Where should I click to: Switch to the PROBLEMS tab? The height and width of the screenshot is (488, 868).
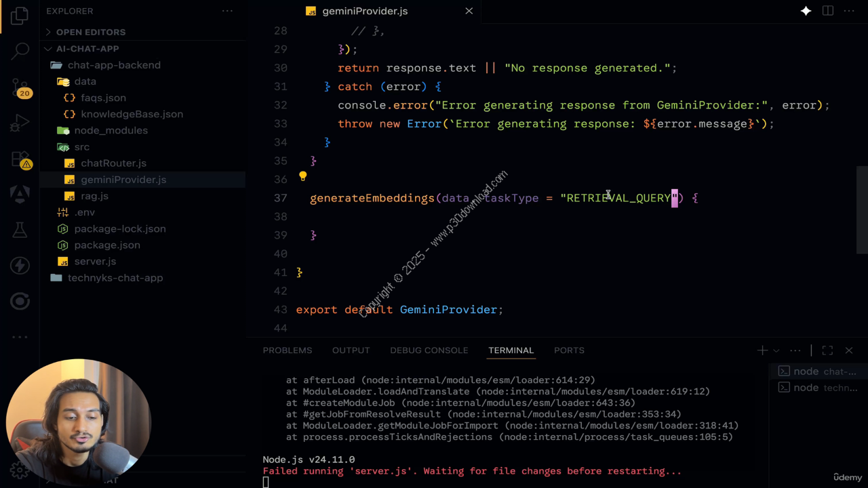click(x=287, y=350)
